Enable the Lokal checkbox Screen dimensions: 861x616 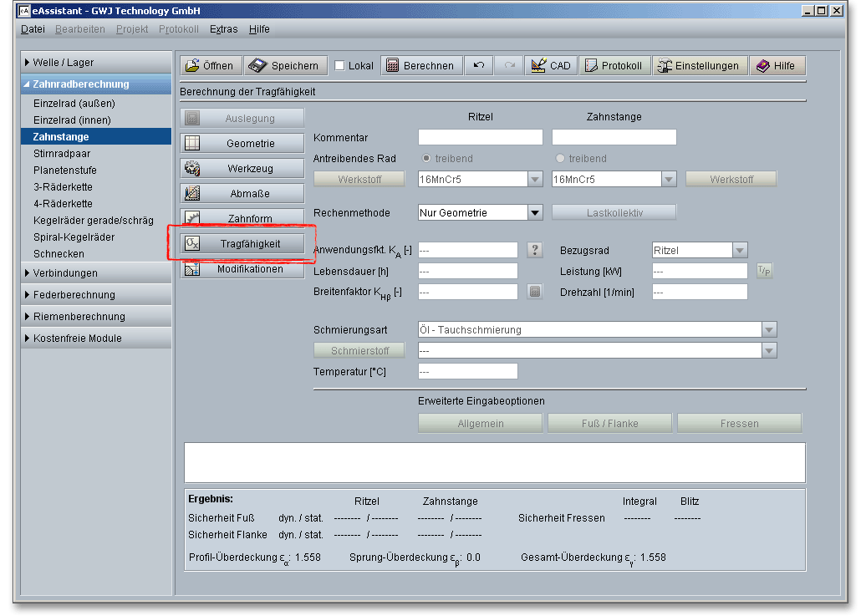(340, 66)
